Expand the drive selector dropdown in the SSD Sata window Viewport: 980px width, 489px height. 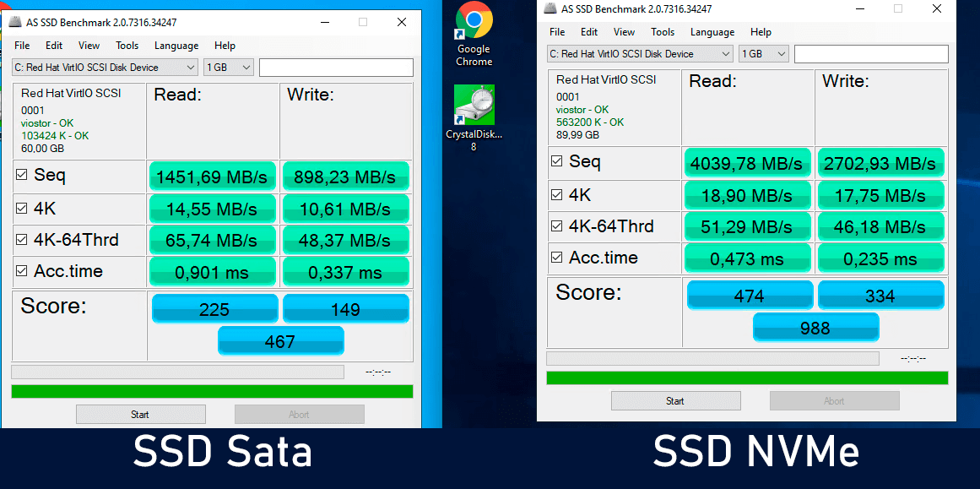click(x=106, y=68)
